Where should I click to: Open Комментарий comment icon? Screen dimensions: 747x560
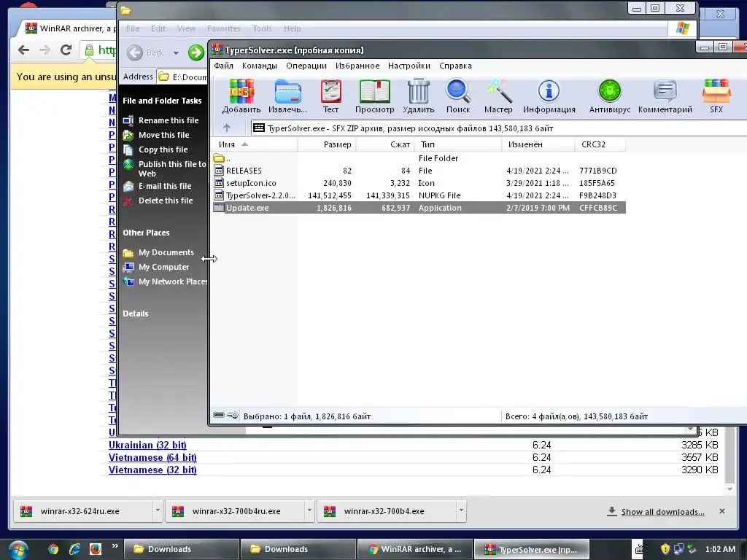665,97
